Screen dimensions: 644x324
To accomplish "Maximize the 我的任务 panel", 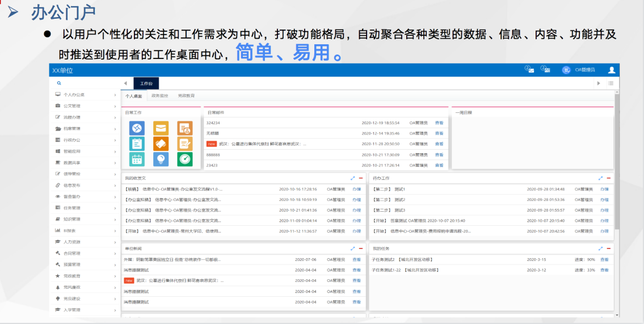I will coord(600,249).
